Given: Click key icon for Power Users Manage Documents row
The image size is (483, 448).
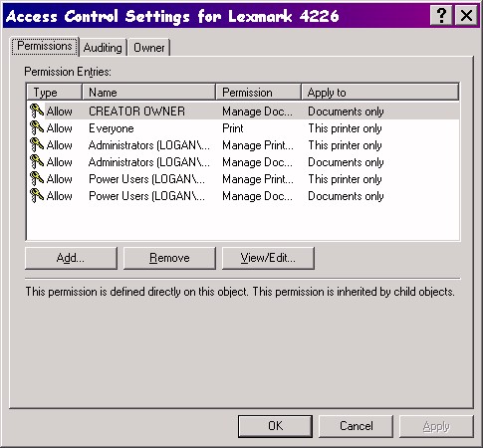Looking at the screenshot, I should (37, 195).
